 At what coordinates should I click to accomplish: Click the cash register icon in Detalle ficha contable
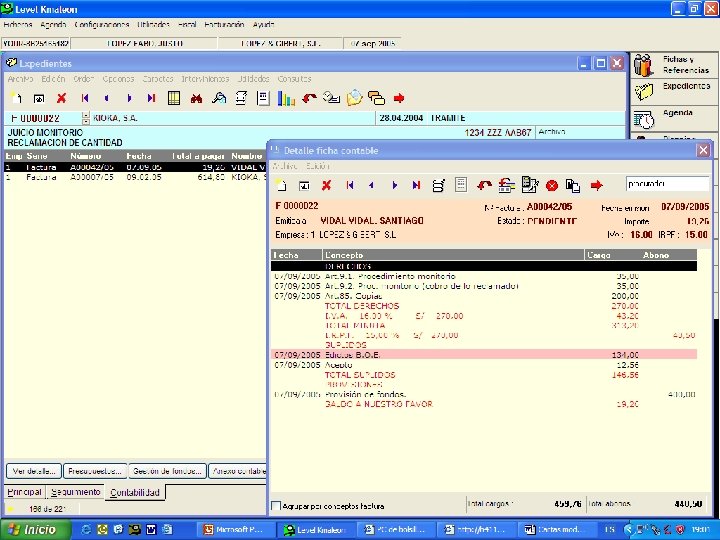point(506,185)
